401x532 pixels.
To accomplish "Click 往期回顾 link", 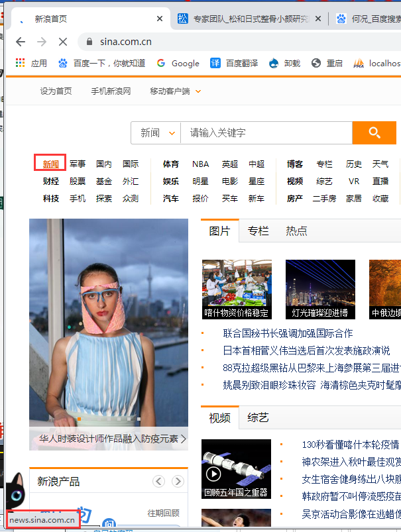I will click(x=163, y=513).
